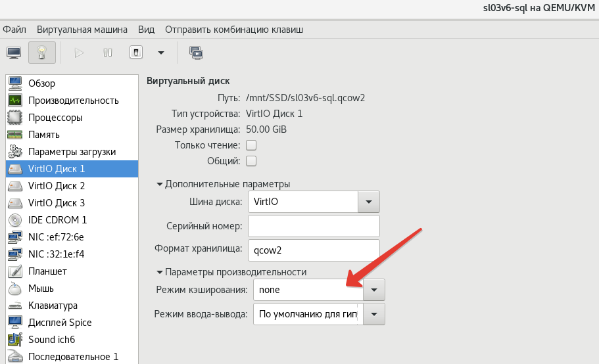Select NIC :ef:72:6e in the device list
Viewport: 599px width, 364px height.
[72, 237]
